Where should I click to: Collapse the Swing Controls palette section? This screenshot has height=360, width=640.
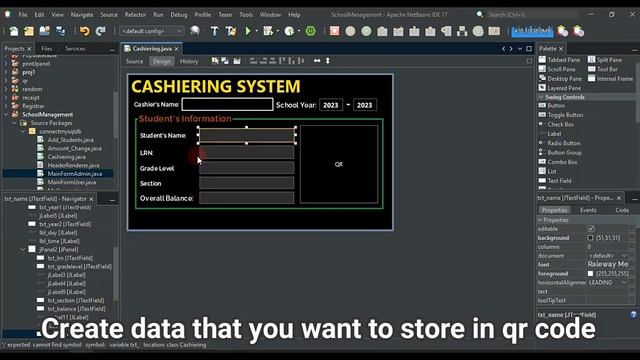click(541, 97)
